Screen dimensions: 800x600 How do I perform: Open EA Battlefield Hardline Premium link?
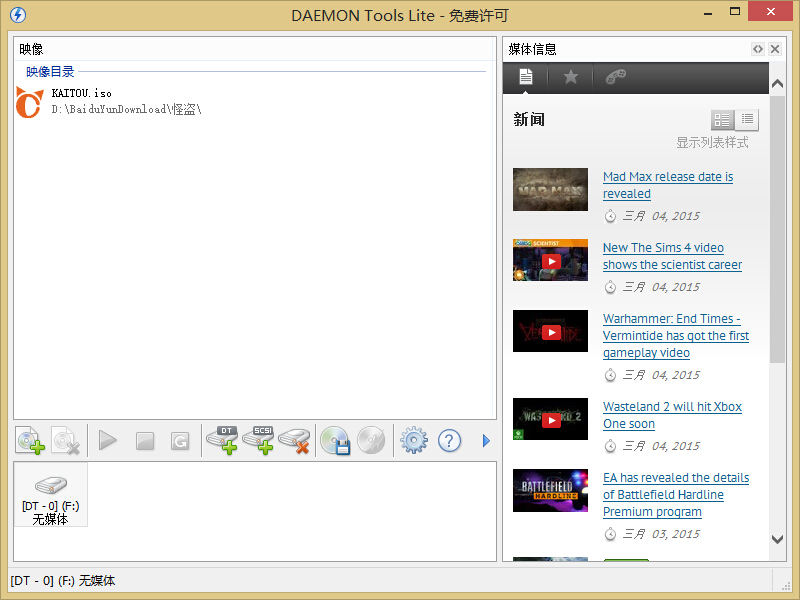(676, 495)
